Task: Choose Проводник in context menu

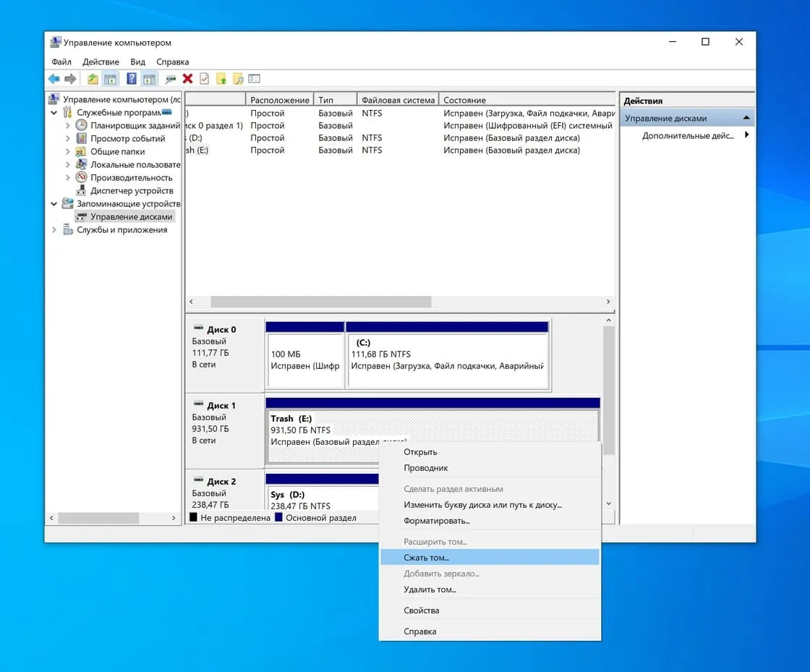Action: pos(490,468)
